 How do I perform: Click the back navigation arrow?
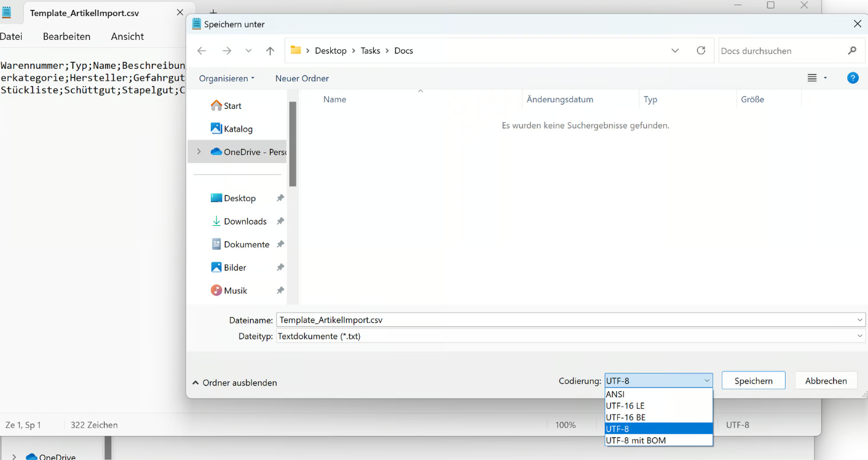tap(202, 51)
